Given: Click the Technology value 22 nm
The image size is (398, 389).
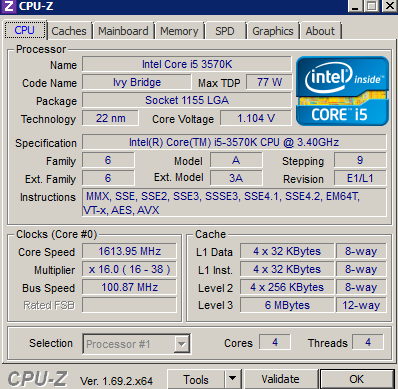Looking at the screenshot, I should tap(110, 118).
